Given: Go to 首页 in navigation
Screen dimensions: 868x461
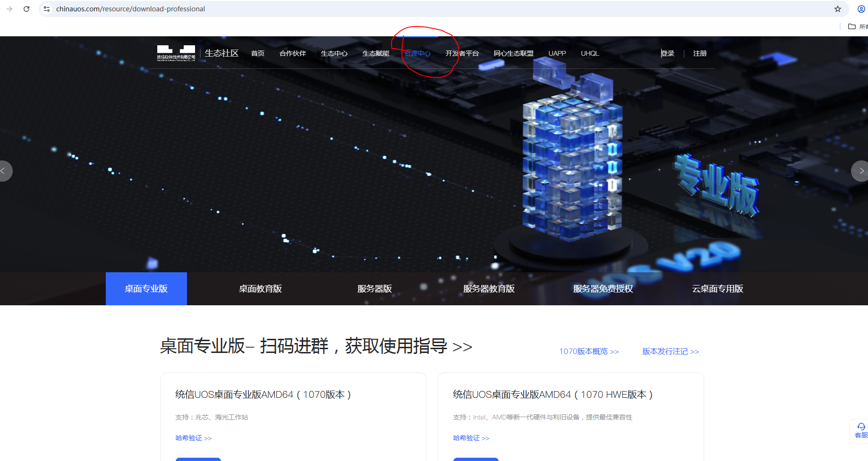Looking at the screenshot, I should point(258,53).
